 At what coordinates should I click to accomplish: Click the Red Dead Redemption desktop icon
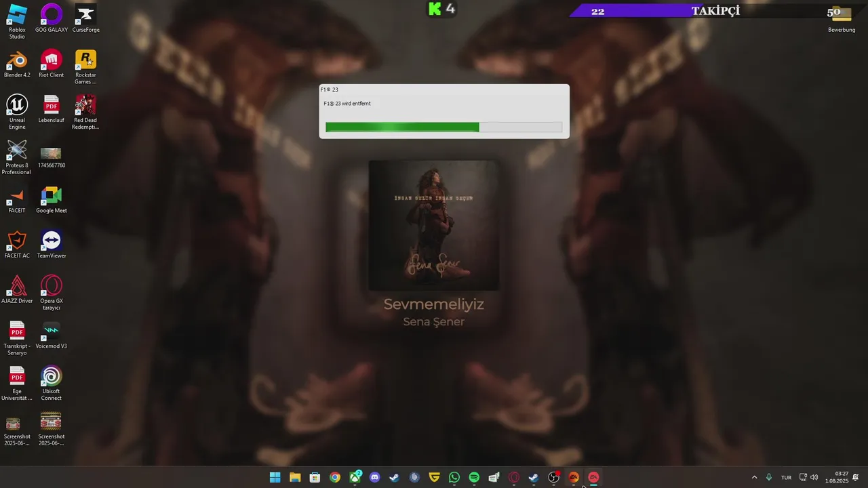coord(85,112)
